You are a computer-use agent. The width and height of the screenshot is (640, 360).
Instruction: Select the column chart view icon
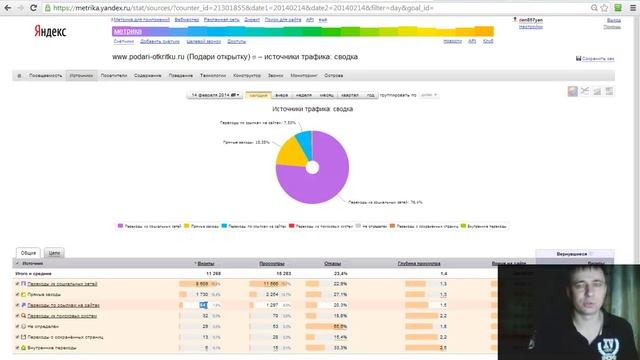click(609, 91)
